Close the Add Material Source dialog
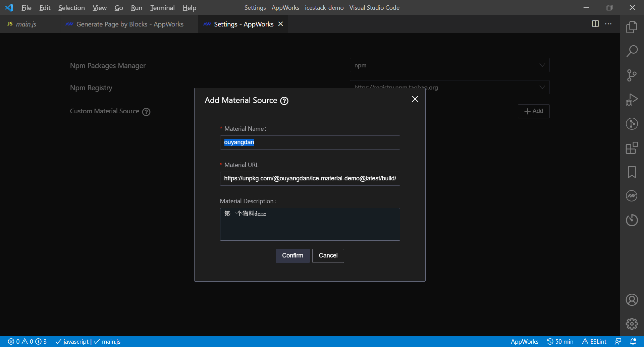644x347 pixels. tap(415, 99)
